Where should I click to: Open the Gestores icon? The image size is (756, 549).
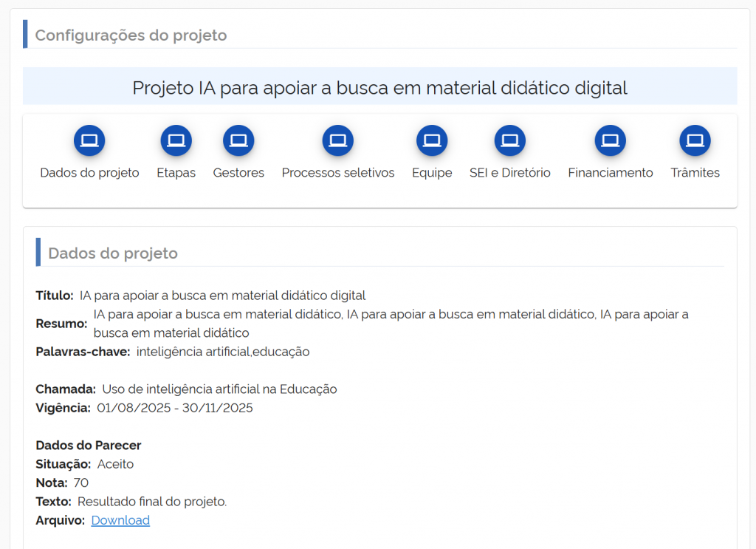[x=238, y=140]
